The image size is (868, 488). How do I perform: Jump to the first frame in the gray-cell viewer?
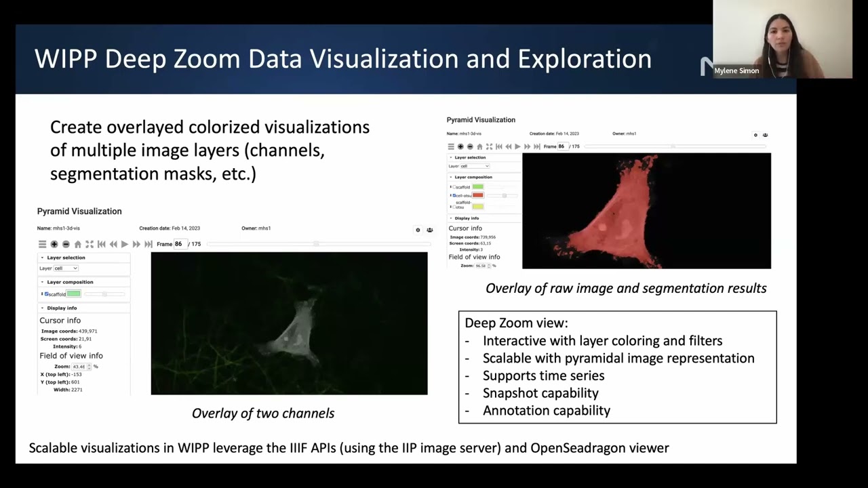click(x=101, y=244)
